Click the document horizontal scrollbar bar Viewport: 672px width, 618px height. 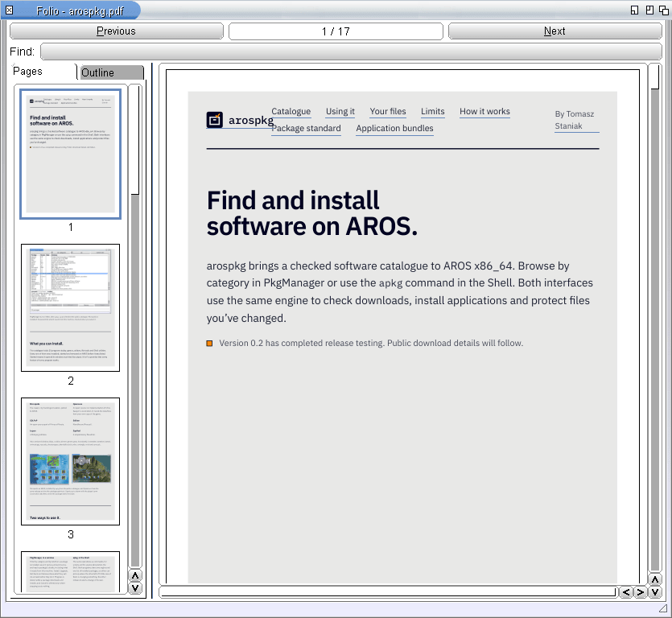[x=388, y=592]
